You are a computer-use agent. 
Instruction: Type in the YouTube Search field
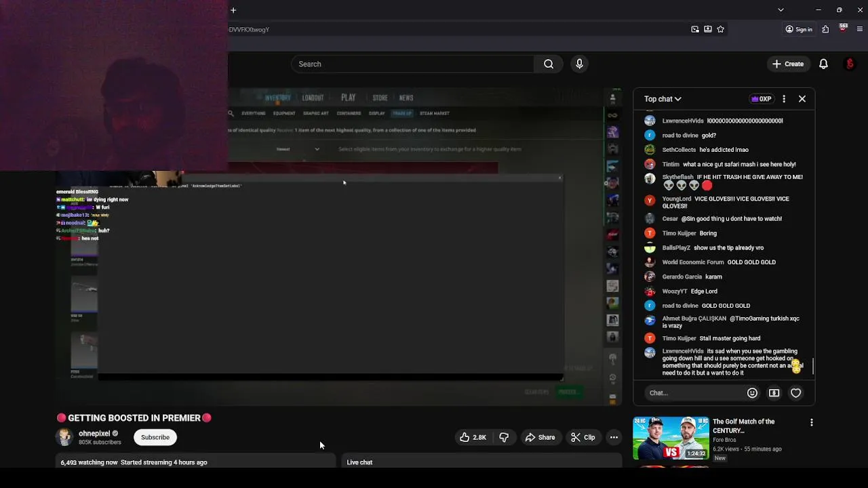pos(413,64)
